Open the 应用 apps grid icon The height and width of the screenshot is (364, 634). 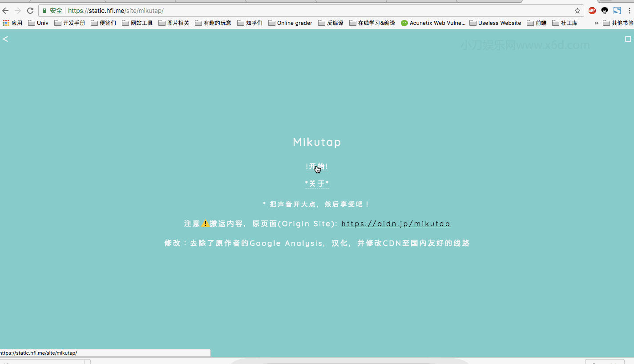coord(7,23)
